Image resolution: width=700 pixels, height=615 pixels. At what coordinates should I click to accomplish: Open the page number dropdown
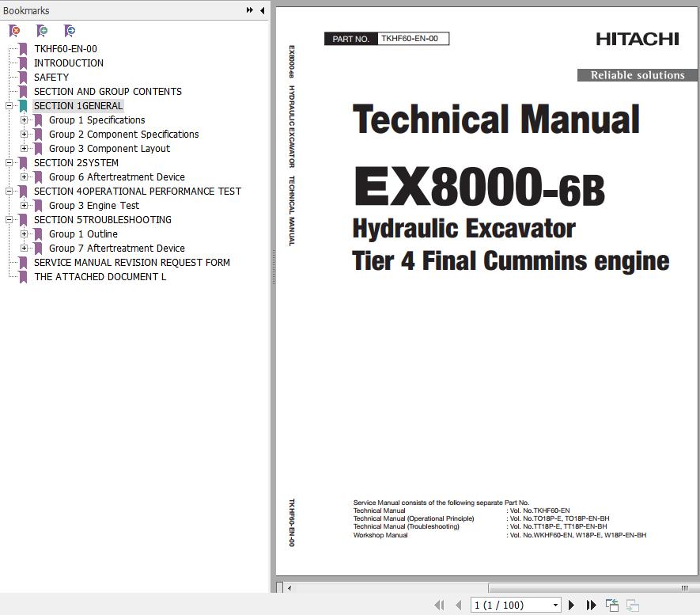[x=555, y=606]
